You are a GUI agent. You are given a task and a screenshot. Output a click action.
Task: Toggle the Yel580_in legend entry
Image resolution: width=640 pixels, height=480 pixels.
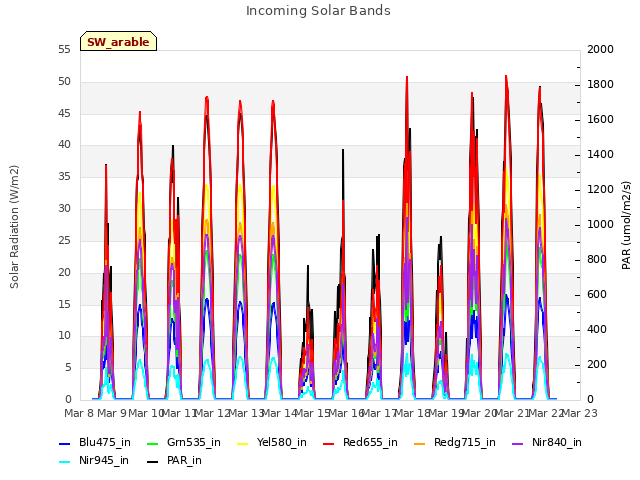tap(272, 442)
